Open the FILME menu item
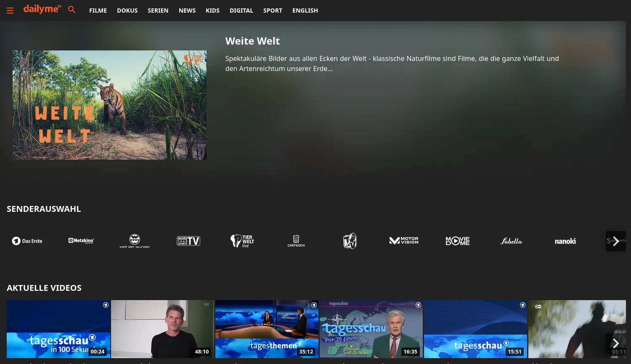 [x=98, y=11]
